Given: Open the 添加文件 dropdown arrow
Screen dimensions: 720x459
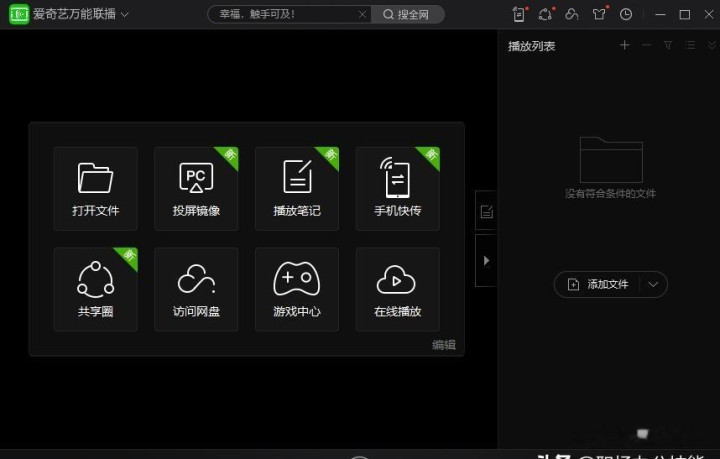Looking at the screenshot, I should [653, 285].
